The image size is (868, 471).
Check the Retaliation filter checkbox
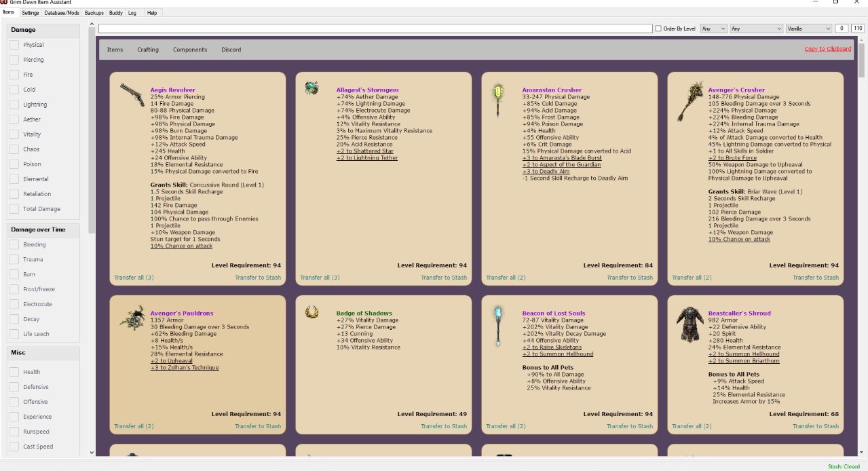[14, 194]
